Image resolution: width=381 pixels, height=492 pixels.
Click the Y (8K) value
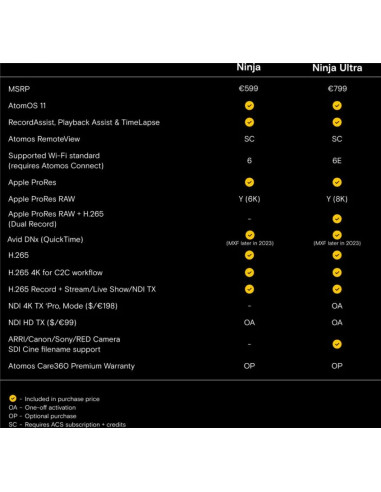[x=337, y=199]
